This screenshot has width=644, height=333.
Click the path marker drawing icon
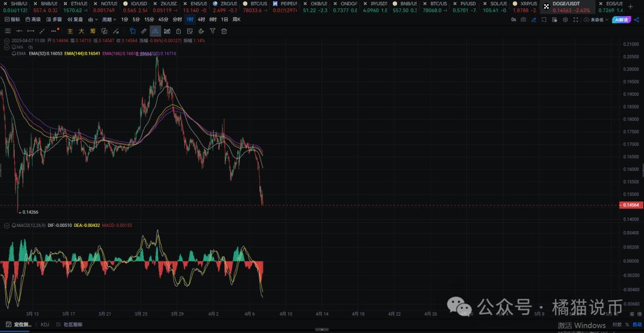coord(116,31)
